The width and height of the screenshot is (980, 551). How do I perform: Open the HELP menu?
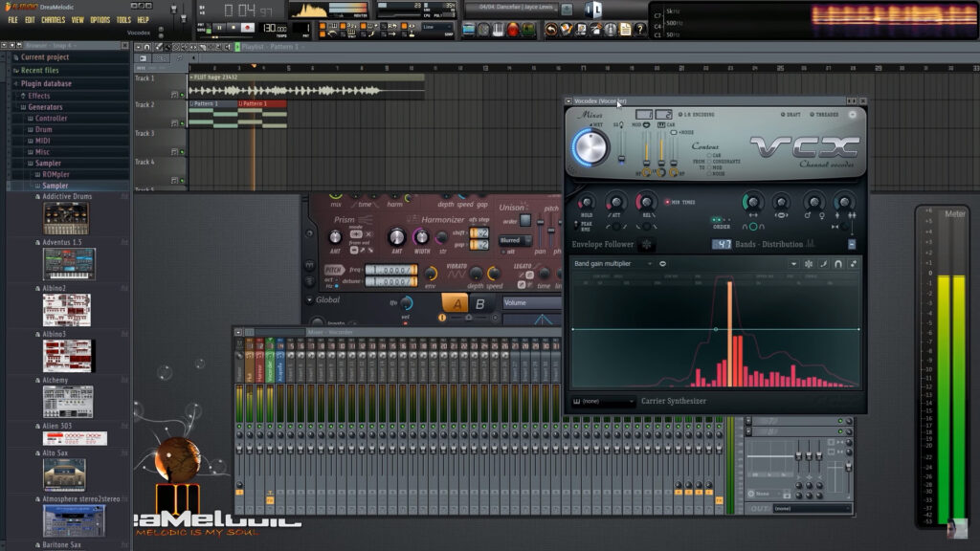[x=144, y=20]
